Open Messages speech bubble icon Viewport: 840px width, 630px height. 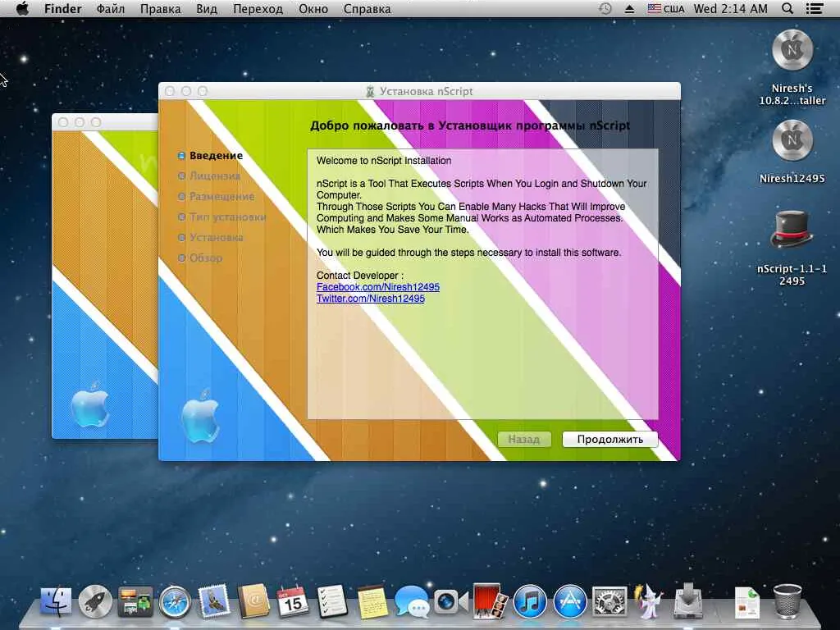click(x=412, y=601)
